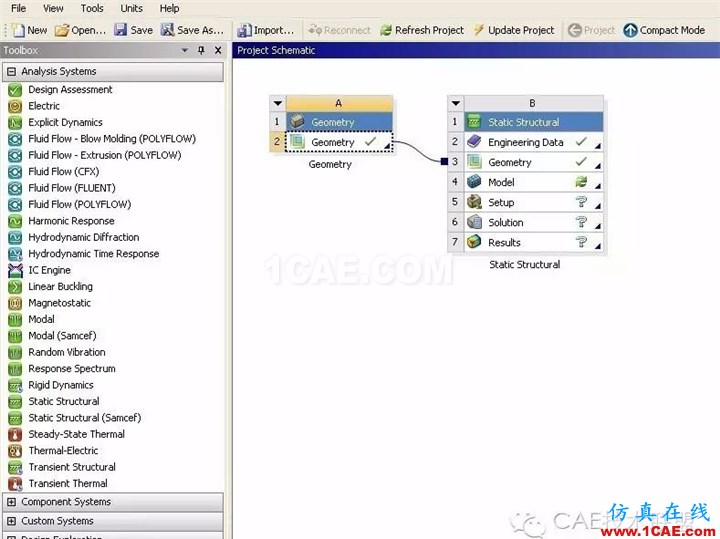Select the Fluid Flow (CFX) icon
720x539 pixels.
point(15,172)
